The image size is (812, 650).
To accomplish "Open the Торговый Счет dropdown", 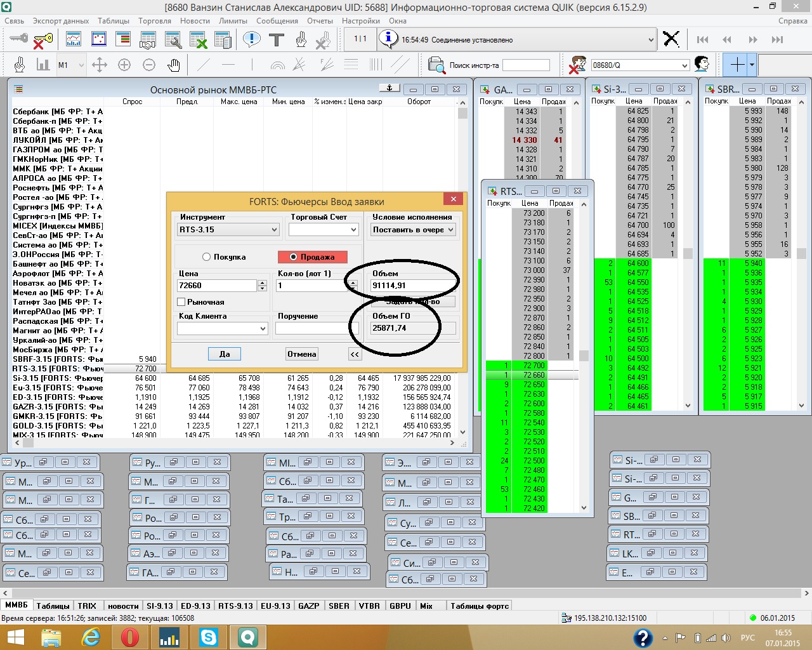I will pos(324,230).
